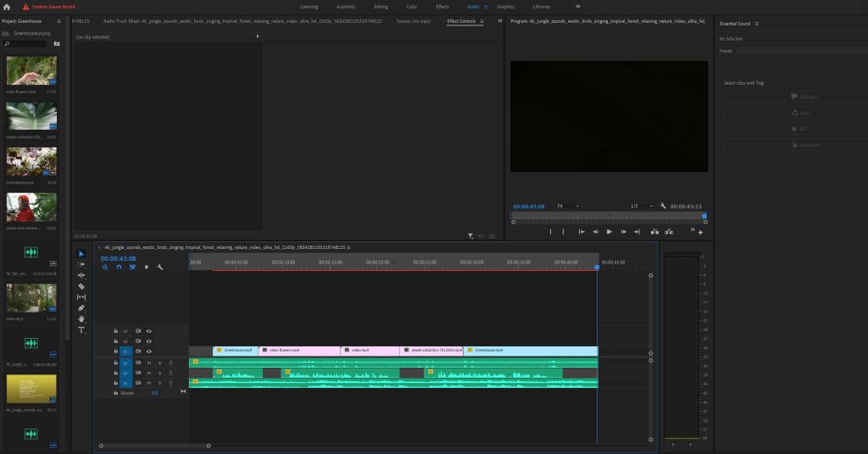Click the Program Monitor playhead scrubber bar

[609, 215]
